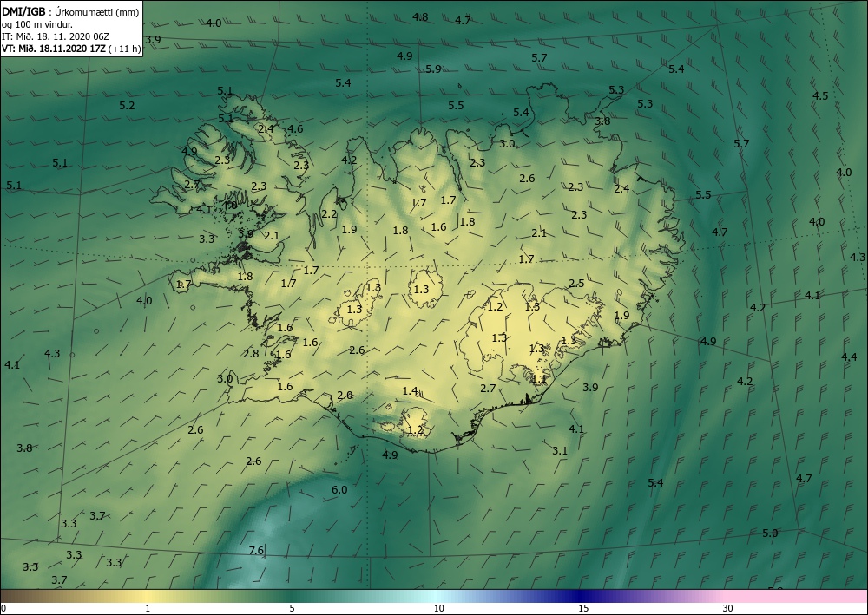
Task: Click the 3.1 value on the map
Action: (560, 451)
